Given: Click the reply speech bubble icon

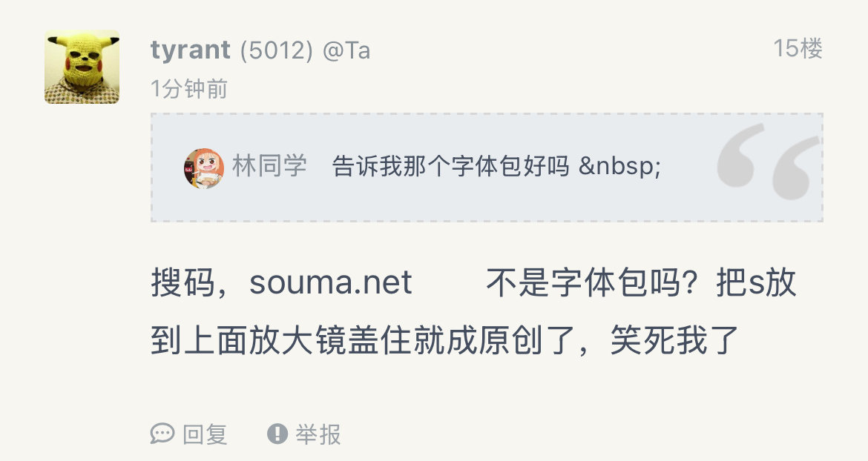Looking at the screenshot, I should (x=162, y=434).
